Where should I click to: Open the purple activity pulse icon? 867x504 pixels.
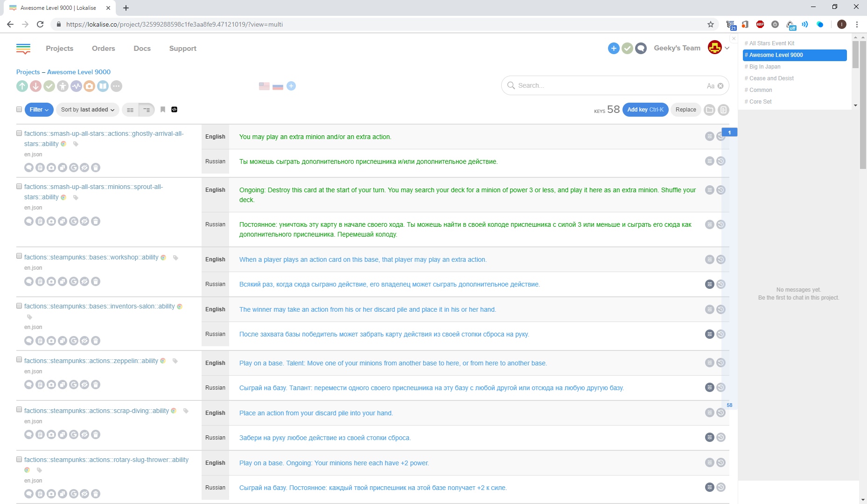tap(76, 86)
